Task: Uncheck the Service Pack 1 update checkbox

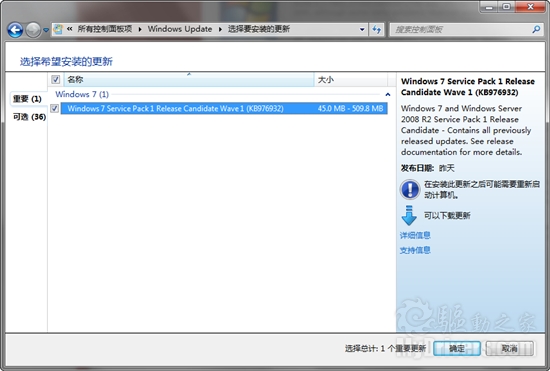Action: (x=54, y=108)
